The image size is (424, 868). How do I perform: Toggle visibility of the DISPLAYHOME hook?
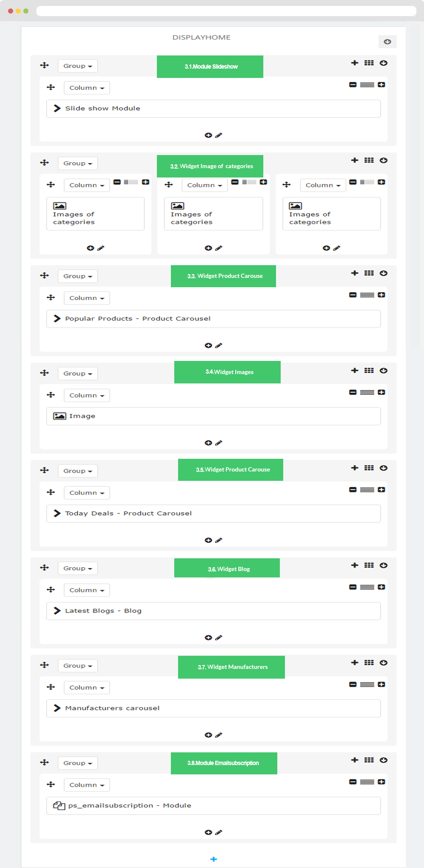(388, 42)
